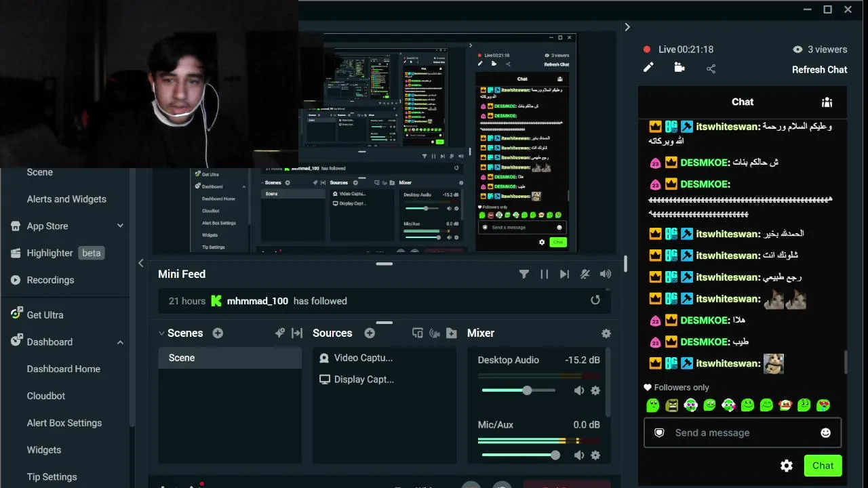Open Desktop Audio settings gear
This screenshot has width=868, height=488.
point(595,390)
